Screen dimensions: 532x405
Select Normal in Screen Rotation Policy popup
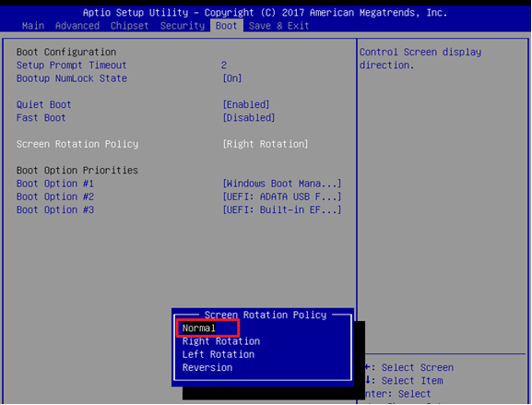coord(199,328)
